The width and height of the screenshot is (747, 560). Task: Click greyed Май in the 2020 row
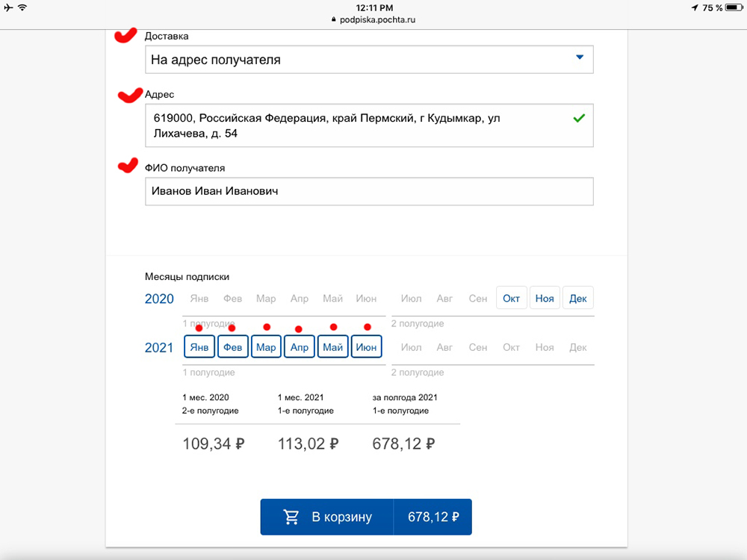pos(332,299)
